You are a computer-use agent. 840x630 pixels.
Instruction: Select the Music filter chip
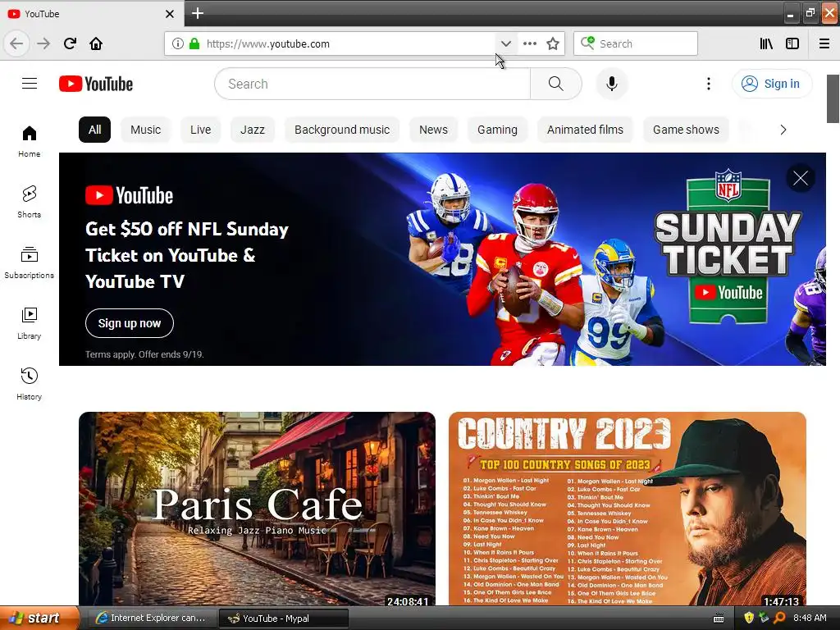(x=146, y=130)
